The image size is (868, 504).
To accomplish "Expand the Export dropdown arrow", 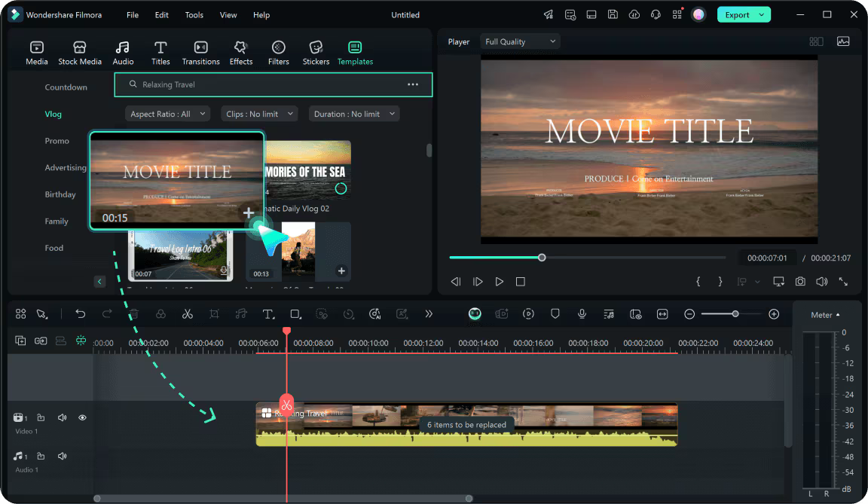I will 763,15.
